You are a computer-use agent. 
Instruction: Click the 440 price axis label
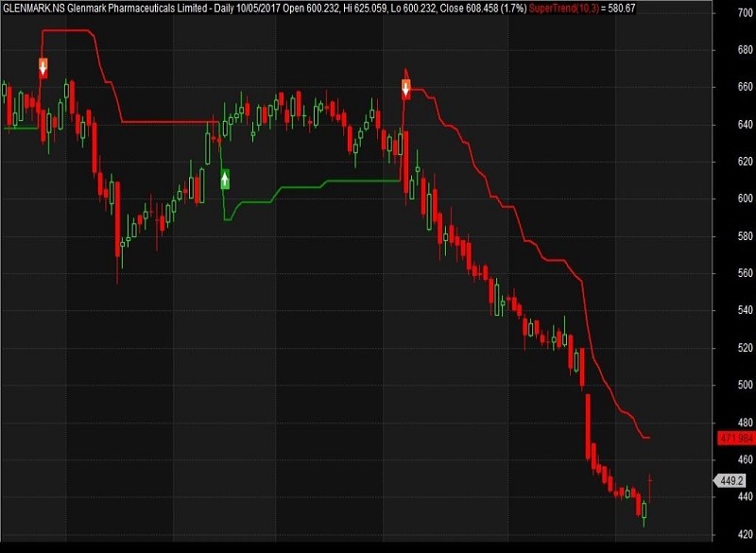(x=746, y=496)
